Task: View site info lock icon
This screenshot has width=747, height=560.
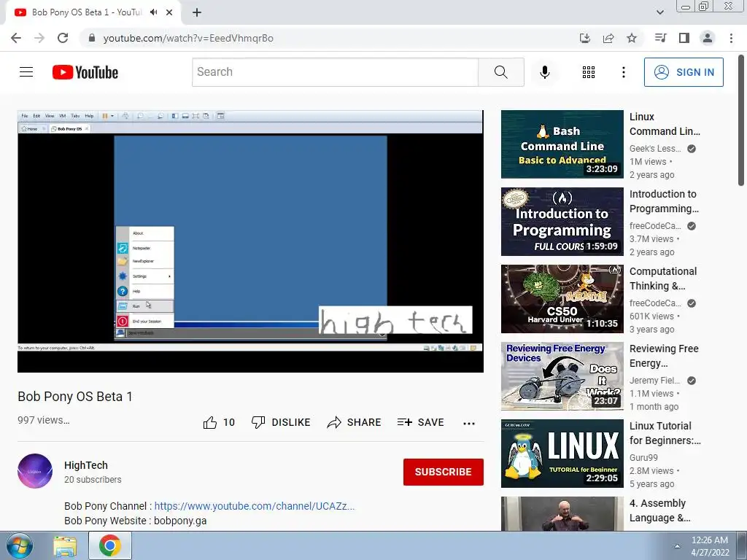Action: coord(92,38)
